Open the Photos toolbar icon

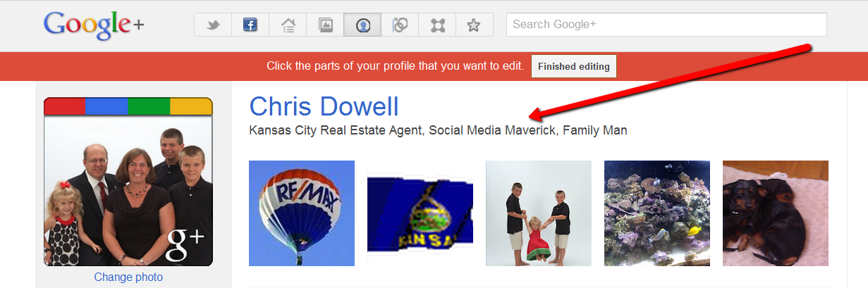325,25
